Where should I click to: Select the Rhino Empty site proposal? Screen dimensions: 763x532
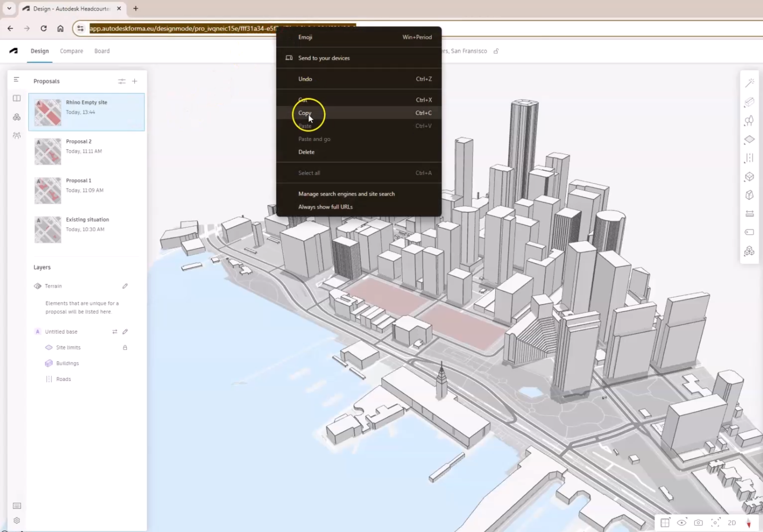(86, 112)
